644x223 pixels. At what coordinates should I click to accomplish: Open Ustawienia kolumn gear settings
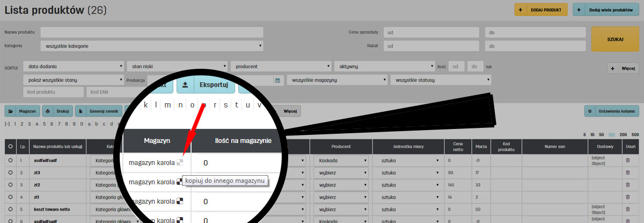click(x=611, y=111)
